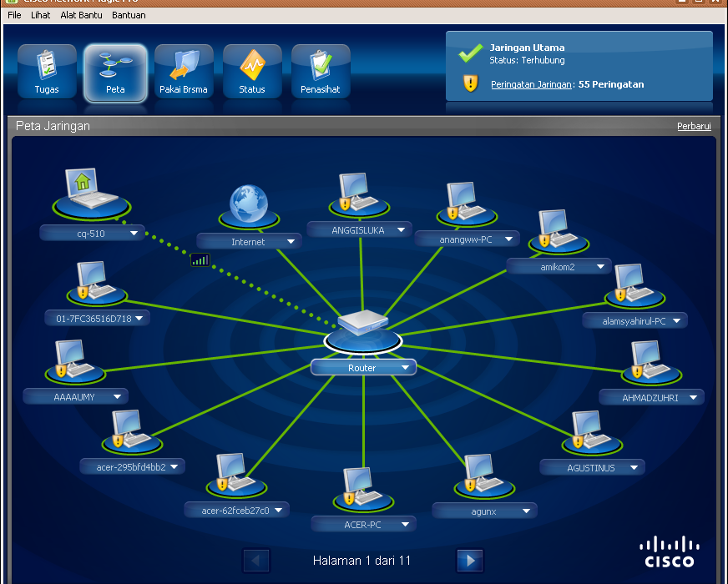
Task: Click the ANGGISLUKA computer icon
Action: click(359, 194)
